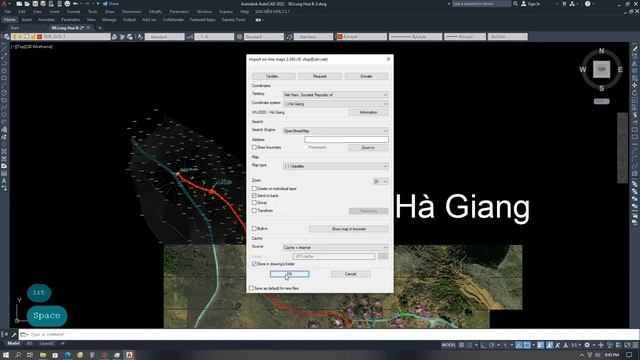The width and height of the screenshot is (640, 360).
Task: Uncheck Store in drawing's folder checkbox
Action: [x=254, y=264]
